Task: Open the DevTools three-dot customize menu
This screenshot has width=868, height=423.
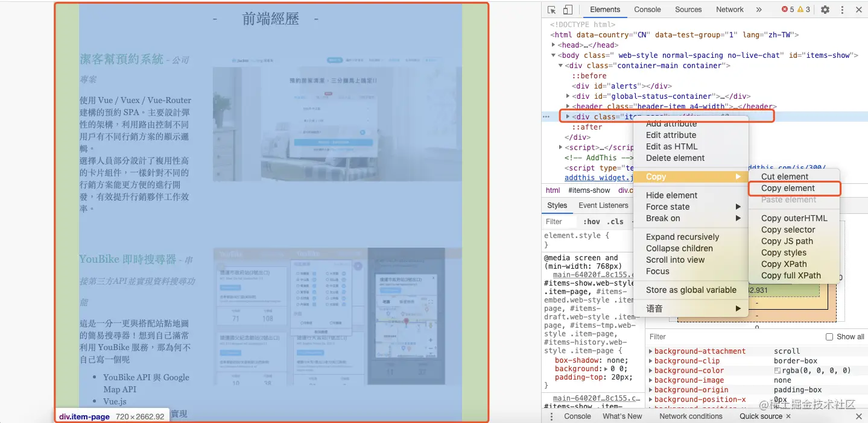Action: tap(842, 10)
